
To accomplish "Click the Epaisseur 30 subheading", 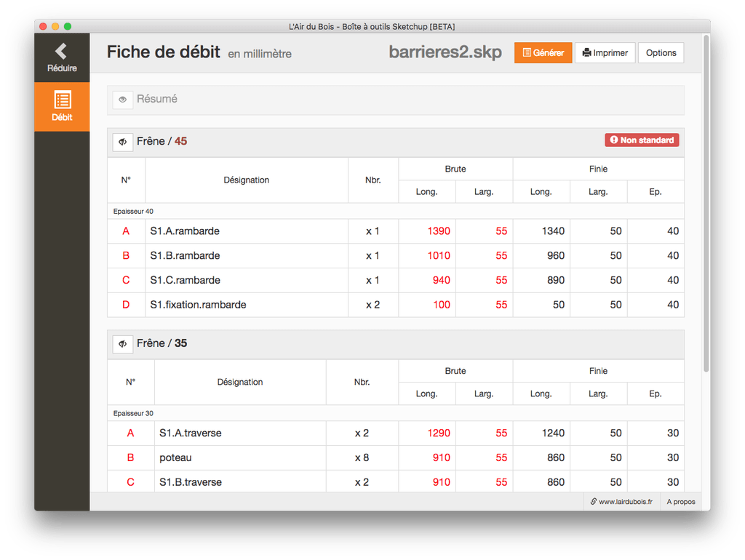I will point(133,413).
